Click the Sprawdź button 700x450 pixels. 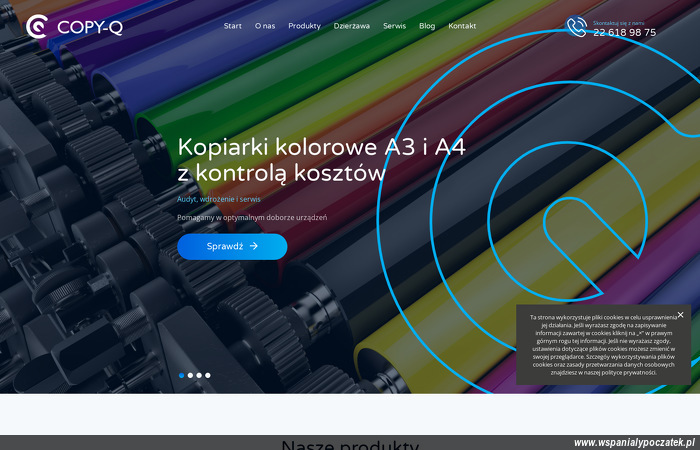(x=232, y=246)
